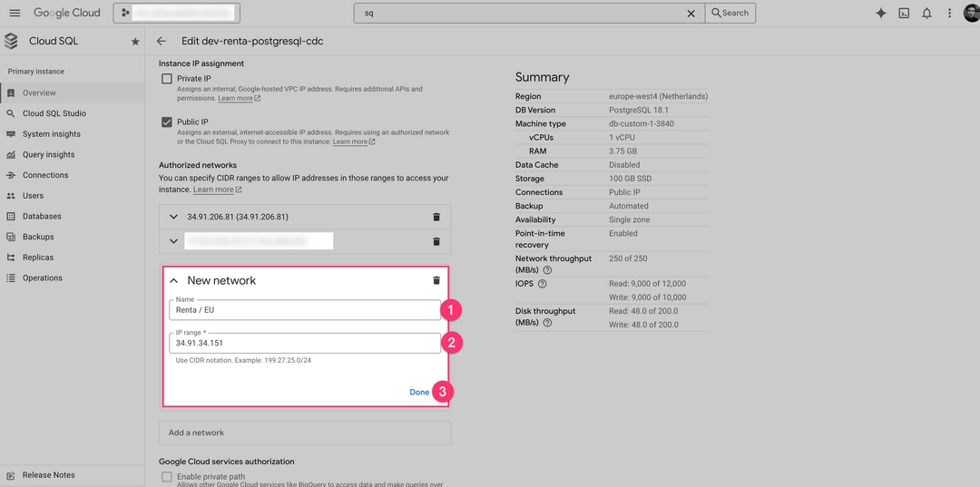Open the notifications bell
The height and width of the screenshot is (487, 980).
[x=926, y=13]
